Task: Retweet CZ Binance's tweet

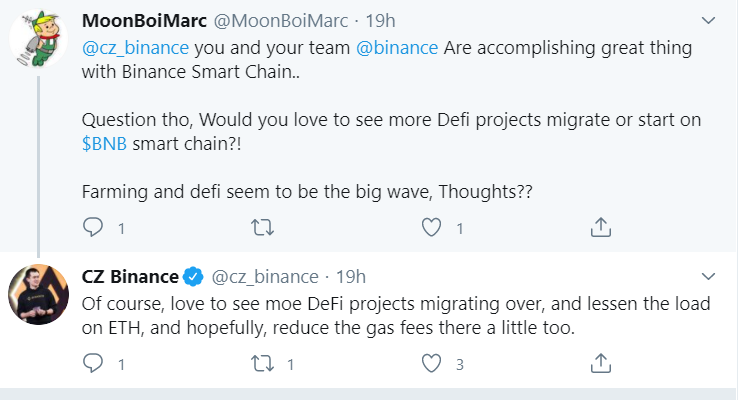Action: pos(264,364)
